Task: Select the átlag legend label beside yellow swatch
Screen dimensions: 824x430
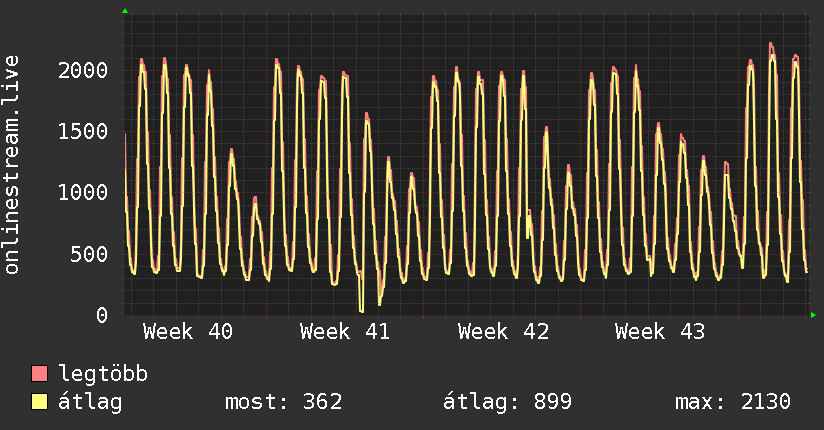Action: [90, 402]
